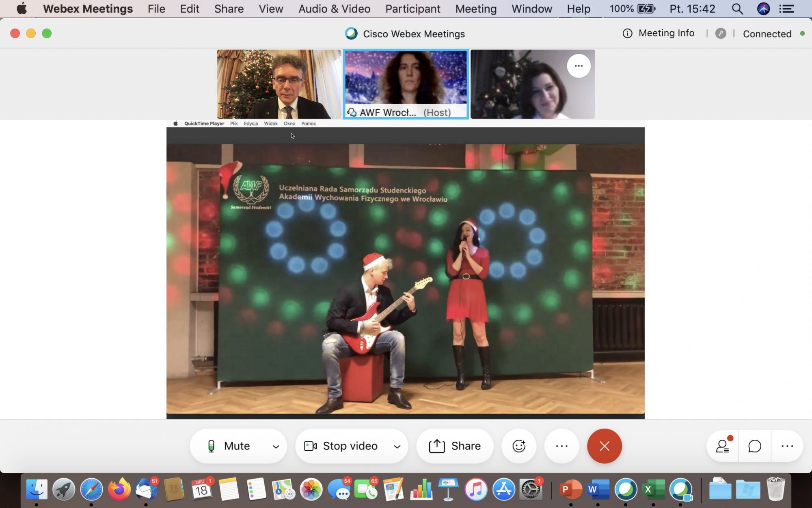The image size is (812, 508).
Task: Leave meeting with the red X button
Action: (x=604, y=446)
